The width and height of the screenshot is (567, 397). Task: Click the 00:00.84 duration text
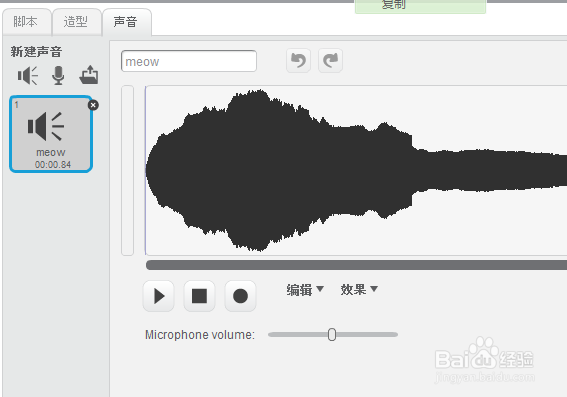coord(53,165)
